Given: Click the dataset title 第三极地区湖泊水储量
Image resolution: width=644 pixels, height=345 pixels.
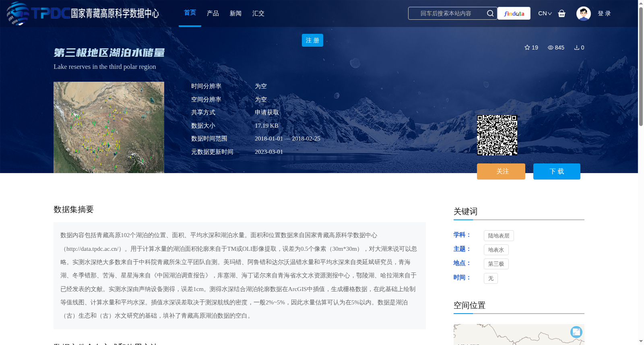Looking at the screenshot, I should click(x=109, y=53).
